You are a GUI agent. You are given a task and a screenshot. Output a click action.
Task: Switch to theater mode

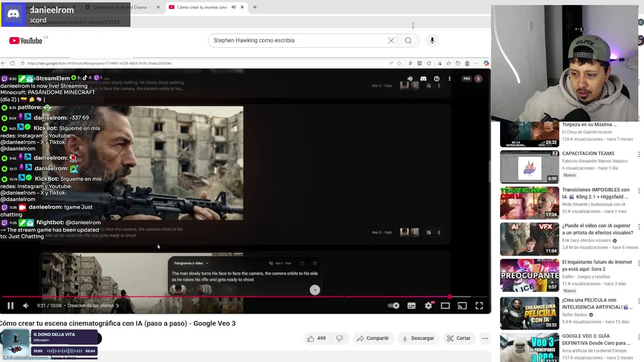pyautogui.click(x=445, y=306)
